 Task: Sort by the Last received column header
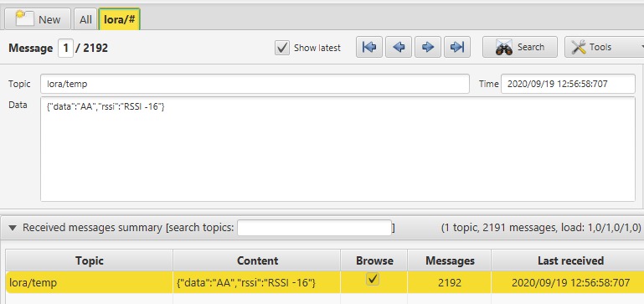(x=570, y=260)
